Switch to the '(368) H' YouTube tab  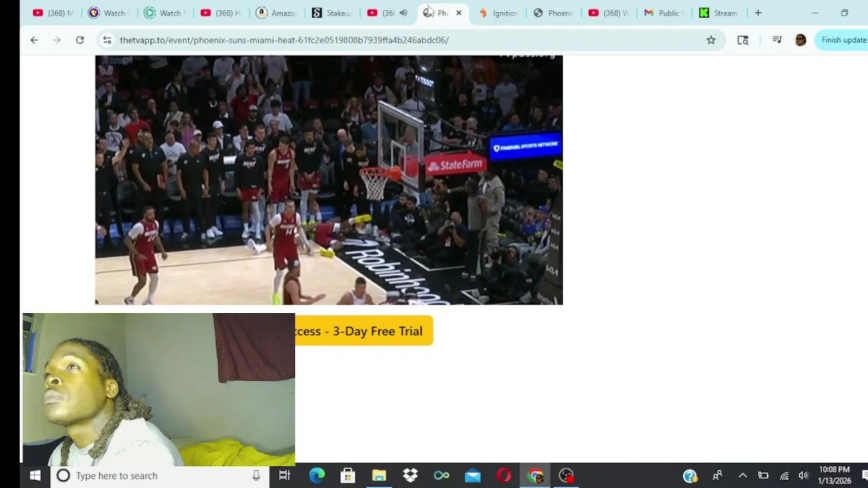click(x=220, y=13)
